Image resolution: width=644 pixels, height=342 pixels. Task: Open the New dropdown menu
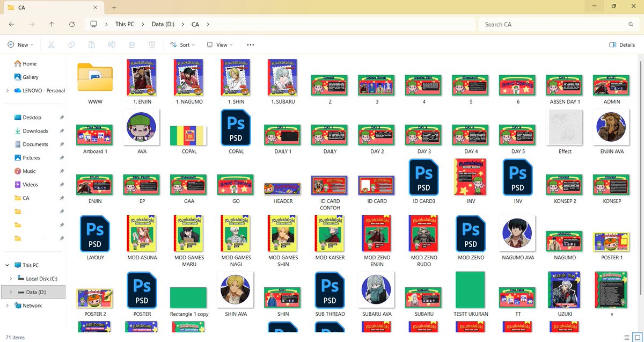click(20, 45)
